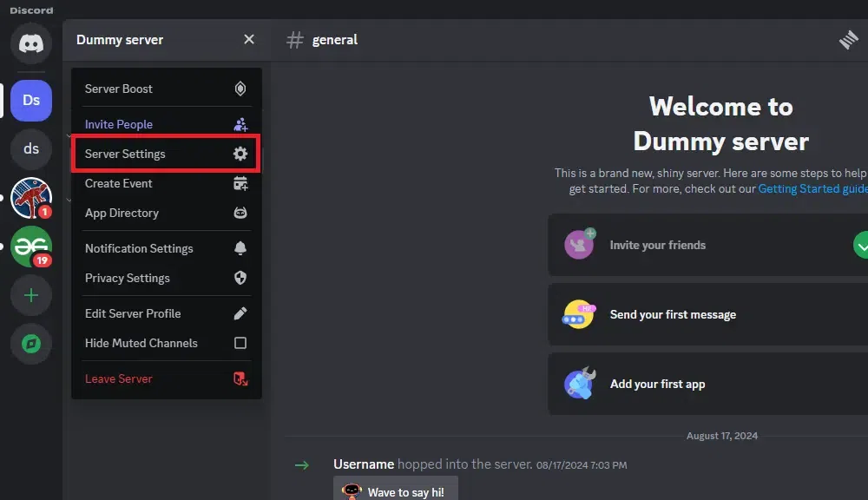Click the hashtag icon beside general
Image resolution: width=868 pixels, height=500 pixels.
(x=294, y=39)
